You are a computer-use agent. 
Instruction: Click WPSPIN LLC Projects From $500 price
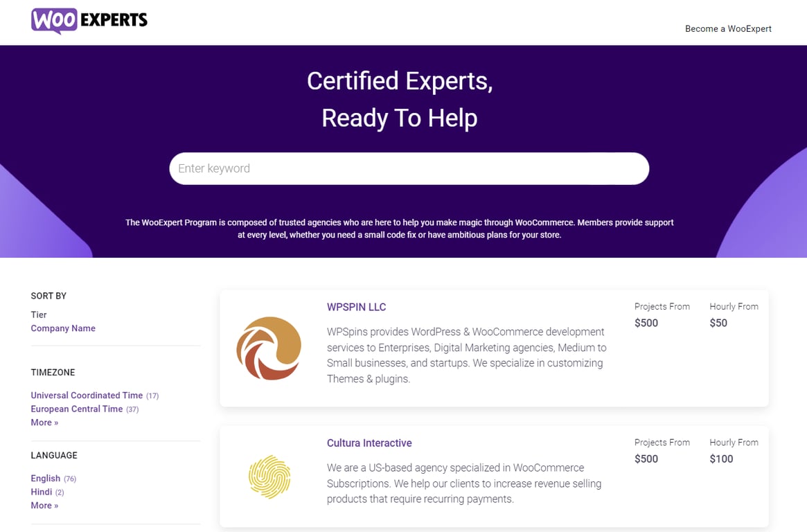646,323
